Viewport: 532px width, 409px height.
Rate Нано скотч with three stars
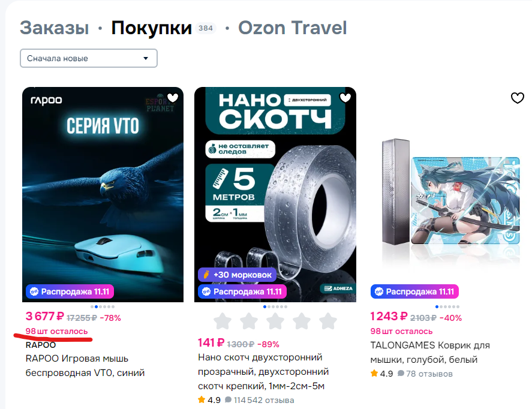[275, 321]
